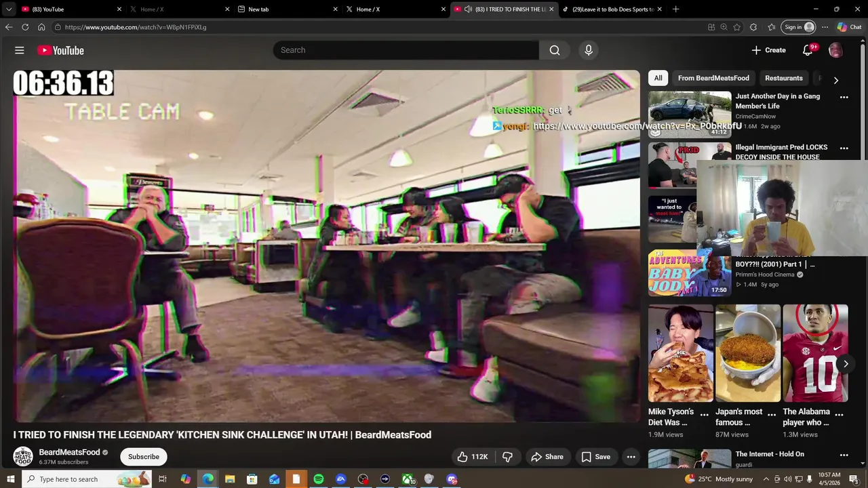The width and height of the screenshot is (868, 488).
Task: Add page to favorites star
Action: tap(737, 27)
